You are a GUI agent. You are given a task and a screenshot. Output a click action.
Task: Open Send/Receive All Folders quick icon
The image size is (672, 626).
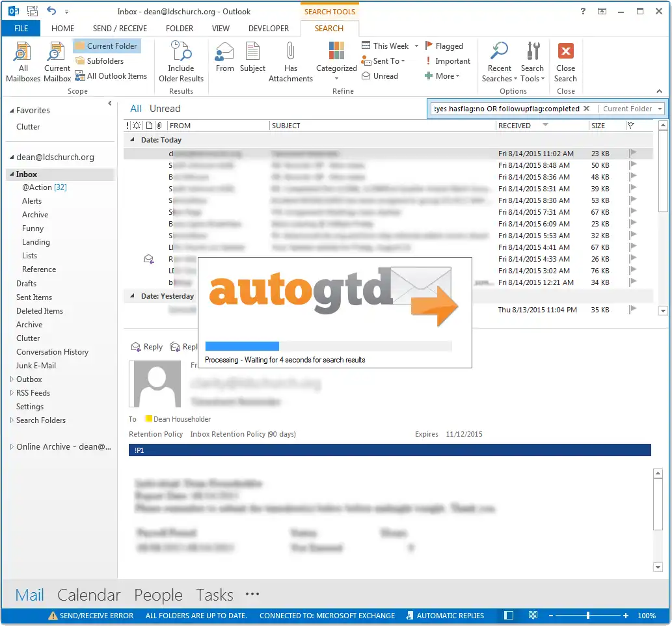tap(33, 11)
